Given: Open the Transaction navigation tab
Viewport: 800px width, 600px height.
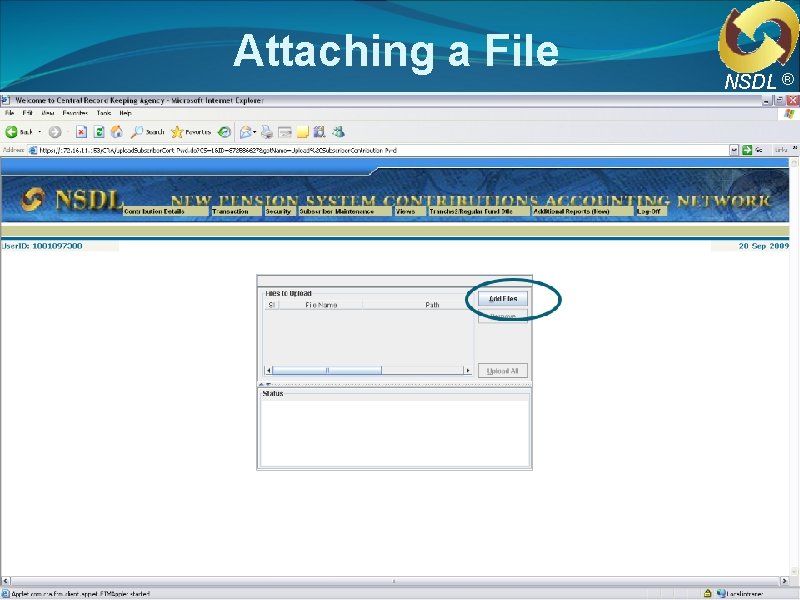Looking at the screenshot, I should [236, 211].
